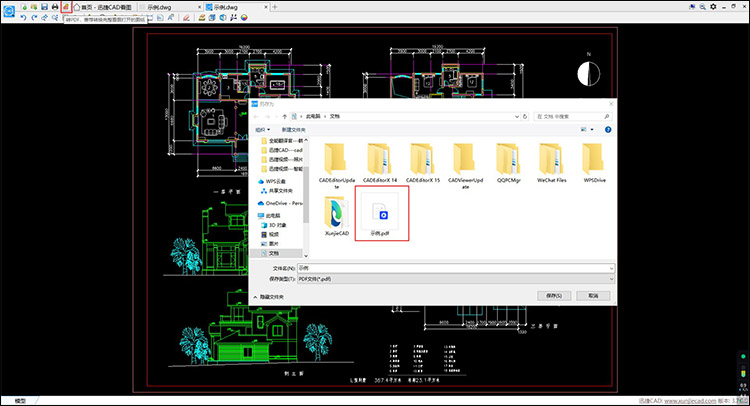Screen dimensions: 750x406
Task: Close the Save As dialog
Action: point(611,104)
